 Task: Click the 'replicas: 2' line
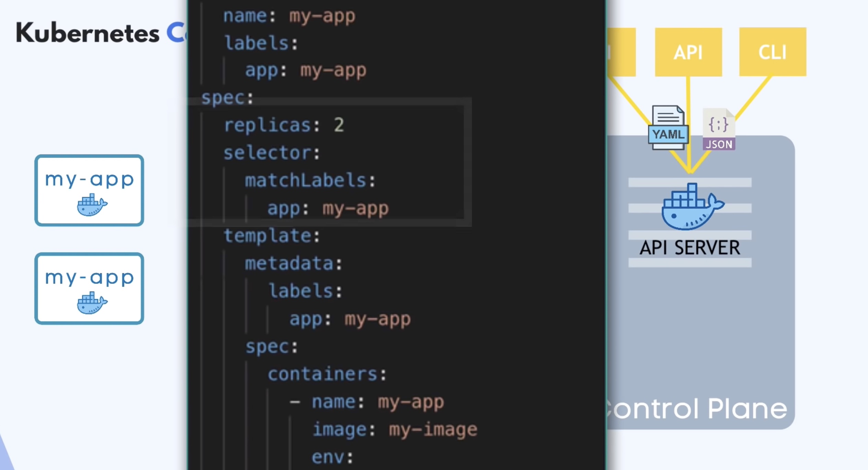284,125
